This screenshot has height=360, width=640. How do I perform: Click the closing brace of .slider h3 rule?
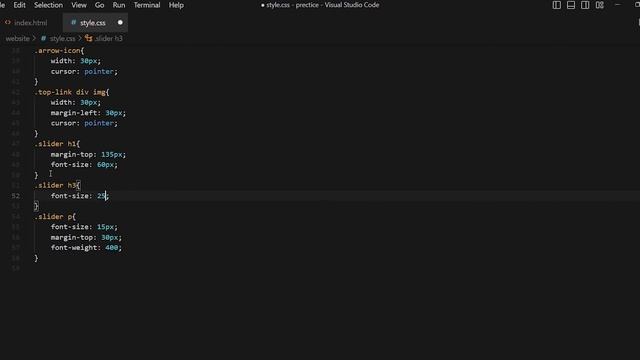pos(36,206)
